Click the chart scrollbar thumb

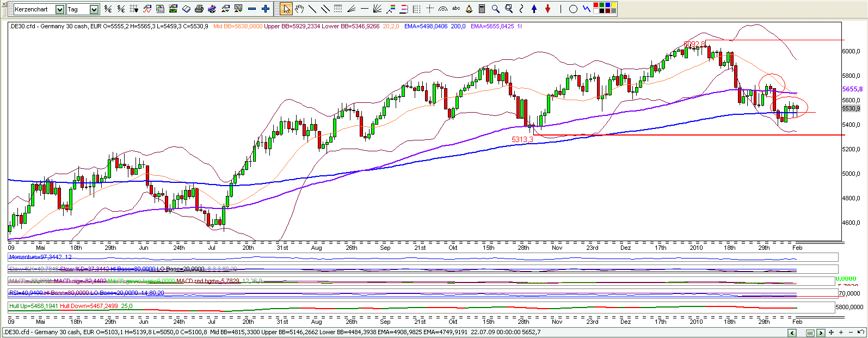point(810,333)
